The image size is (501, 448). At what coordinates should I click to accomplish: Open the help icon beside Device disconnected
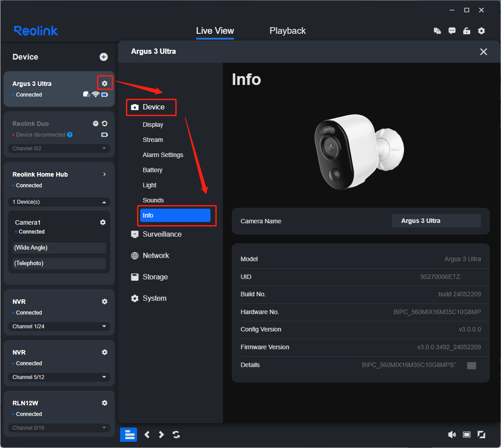pos(70,135)
